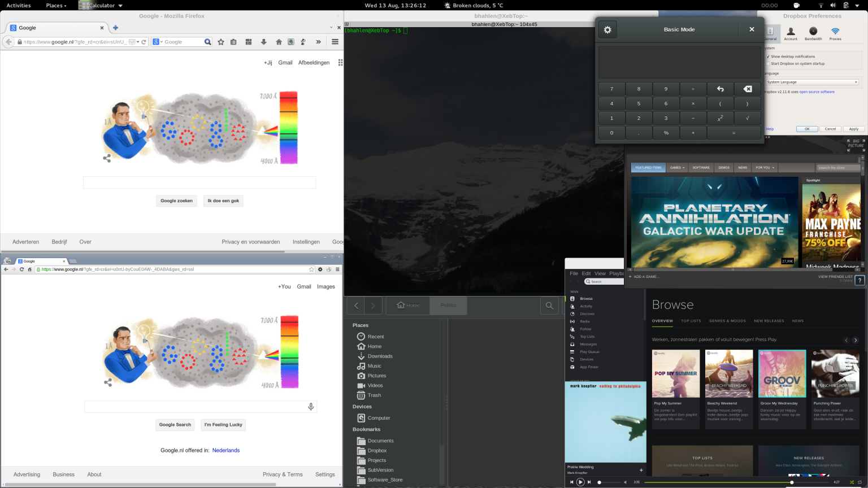
Task: Mute Spotify with the speaker icon
Action: click(x=625, y=482)
